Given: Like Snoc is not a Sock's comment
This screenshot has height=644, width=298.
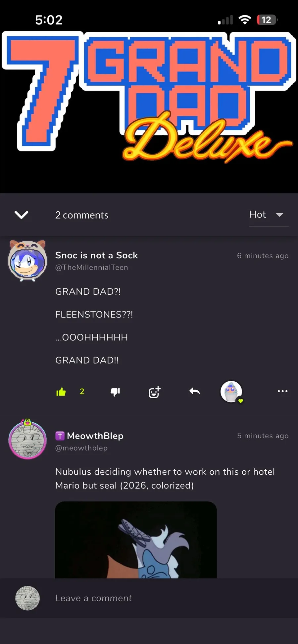Looking at the screenshot, I should [61, 392].
